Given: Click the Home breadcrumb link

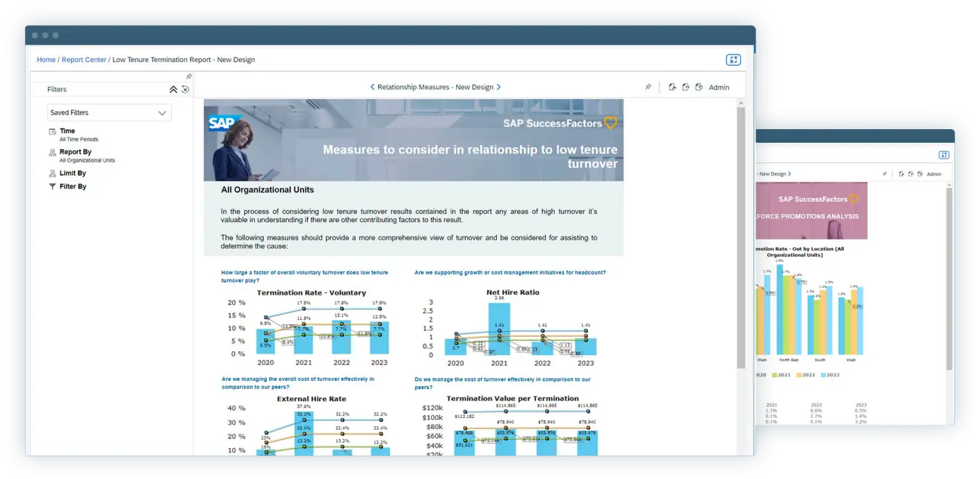Looking at the screenshot, I should point(46,60).
